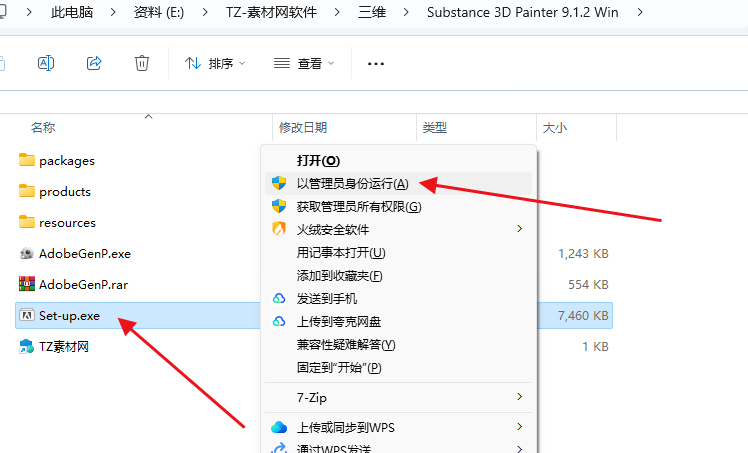
Task: Select the TZ素材网 shortcut icon
Action: click(27, 346)
